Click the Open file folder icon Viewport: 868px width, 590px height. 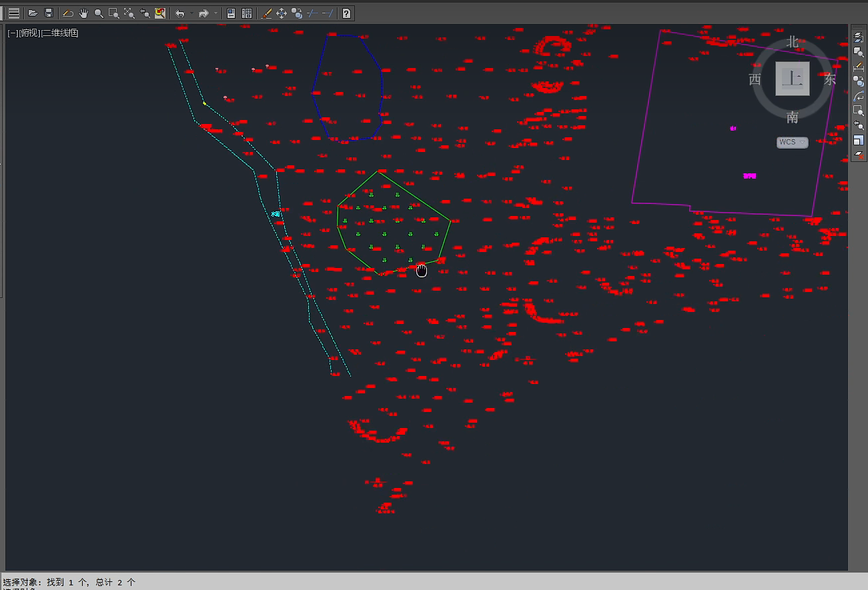33,13
